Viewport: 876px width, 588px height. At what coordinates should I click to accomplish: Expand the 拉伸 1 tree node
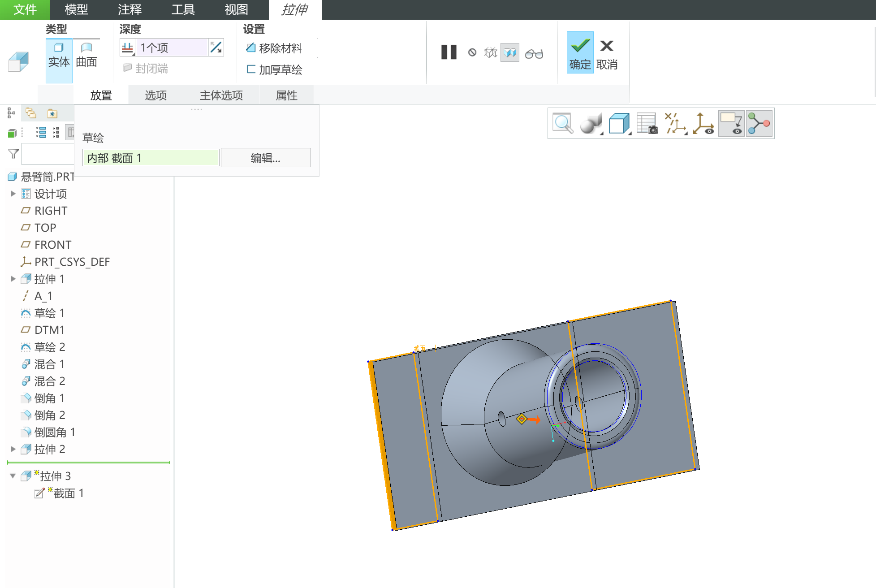[x=13, y=279]
